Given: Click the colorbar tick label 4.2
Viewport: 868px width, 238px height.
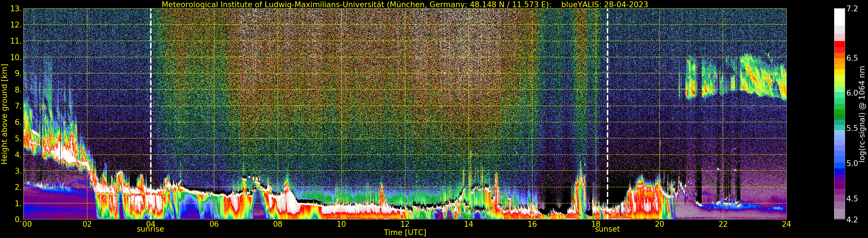Looking at the screenshot, I should [852, 220].
